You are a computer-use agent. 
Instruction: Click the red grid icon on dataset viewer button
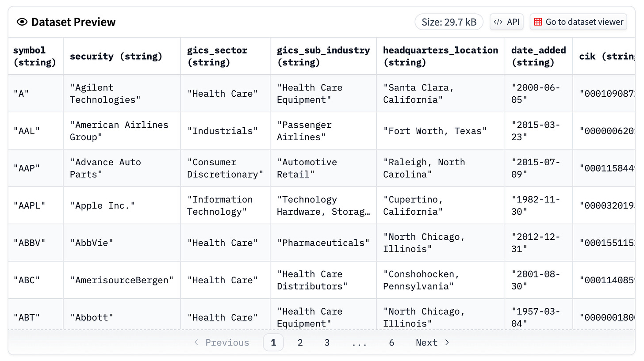pyautogui.click(x=539, y=21)
